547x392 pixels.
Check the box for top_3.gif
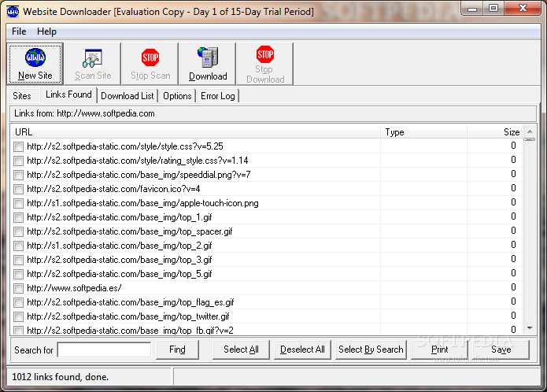(x=18, y=261)
